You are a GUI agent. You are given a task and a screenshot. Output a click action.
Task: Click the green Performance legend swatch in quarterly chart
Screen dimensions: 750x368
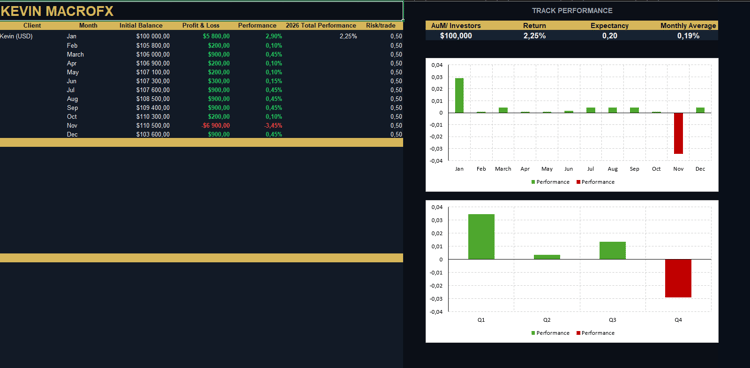pyautogui.click(x=533, y=333)
